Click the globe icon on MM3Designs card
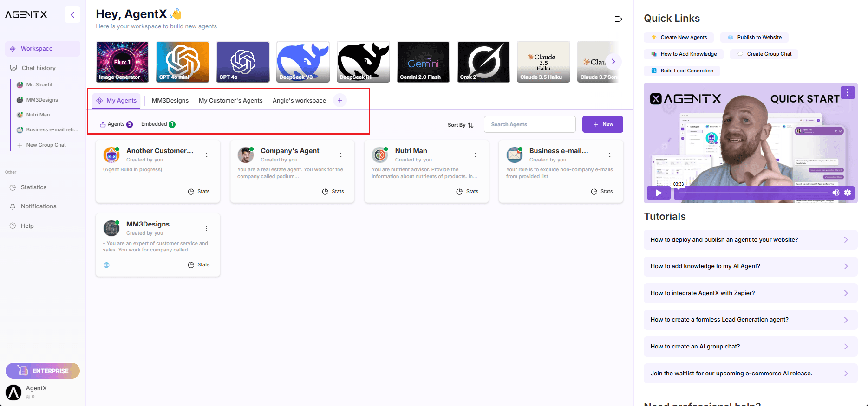 coord(107,265)
